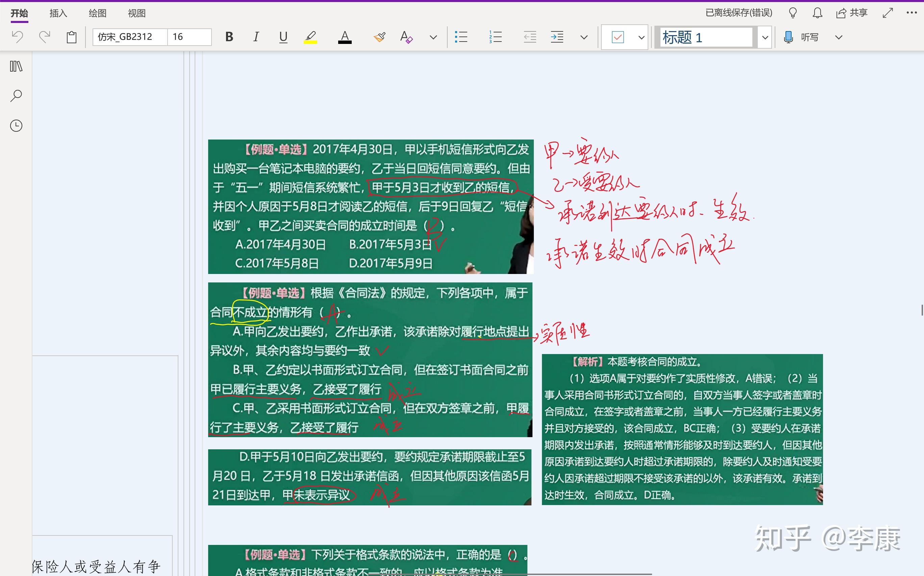Open the recent notes clock icon
Viewport: 924px width, 576px height.
[16, 126]
